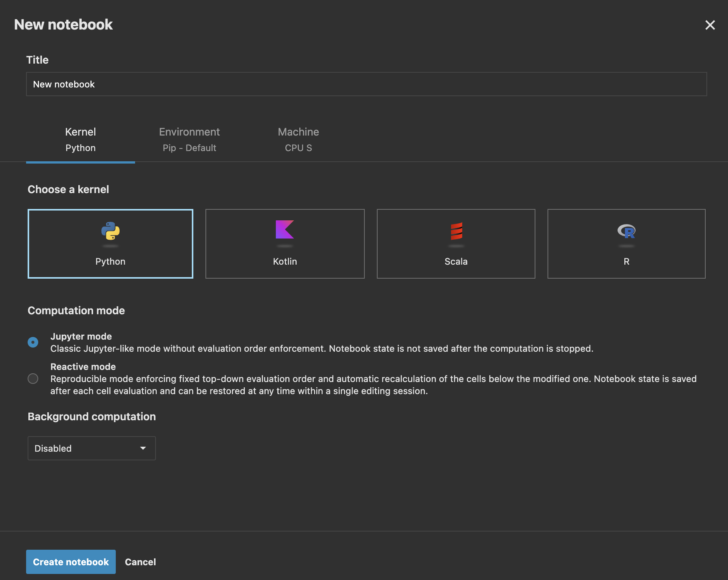The width and height of the screenshot is (728, 580).
Task: Click the Kotlin K logo
Action: pyautogui.click(x=285, y=232)
